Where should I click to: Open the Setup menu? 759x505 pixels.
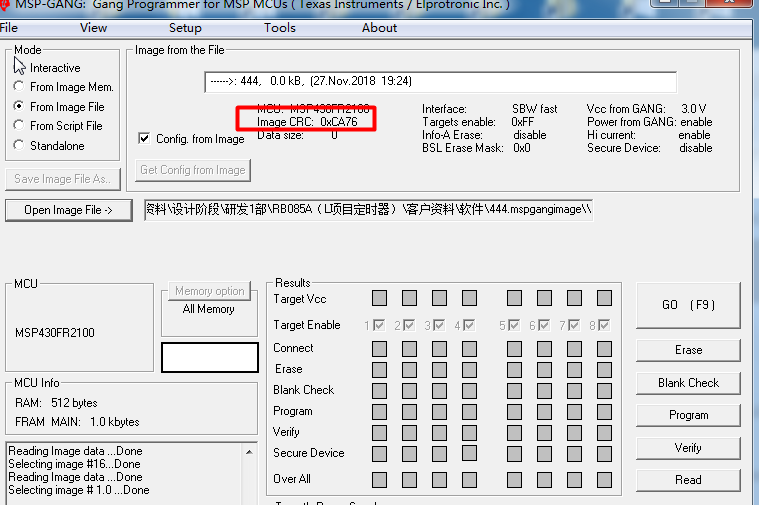click(x=185, y=28)
